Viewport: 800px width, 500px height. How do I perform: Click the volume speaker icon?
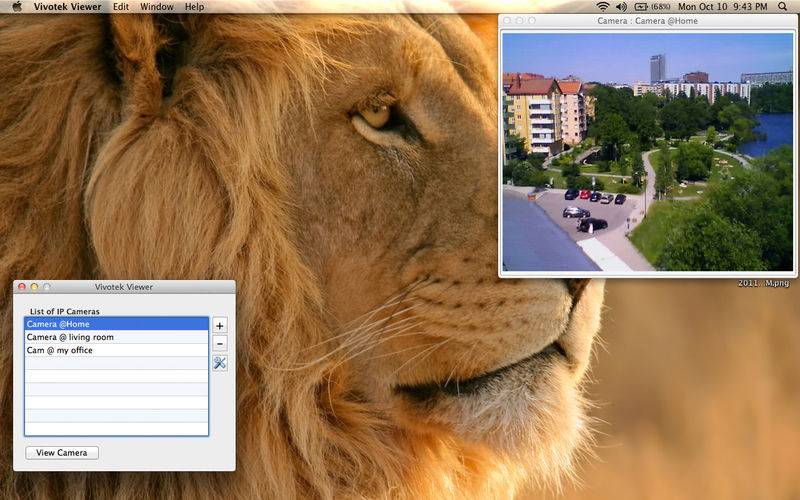620,7
